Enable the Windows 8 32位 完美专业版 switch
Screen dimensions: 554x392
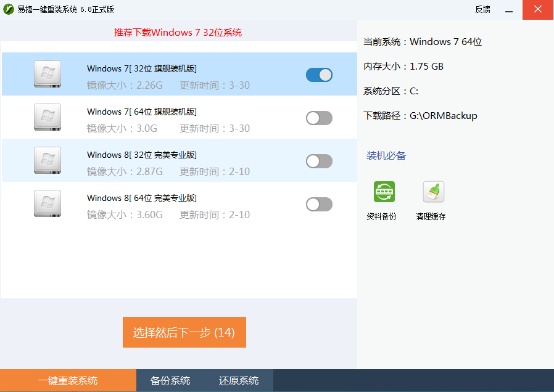(x=319, y=161)
